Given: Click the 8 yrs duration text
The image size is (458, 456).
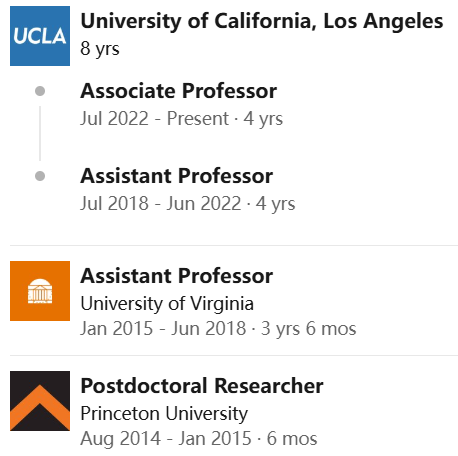Looking at the screenshot, I should (100, 49).
